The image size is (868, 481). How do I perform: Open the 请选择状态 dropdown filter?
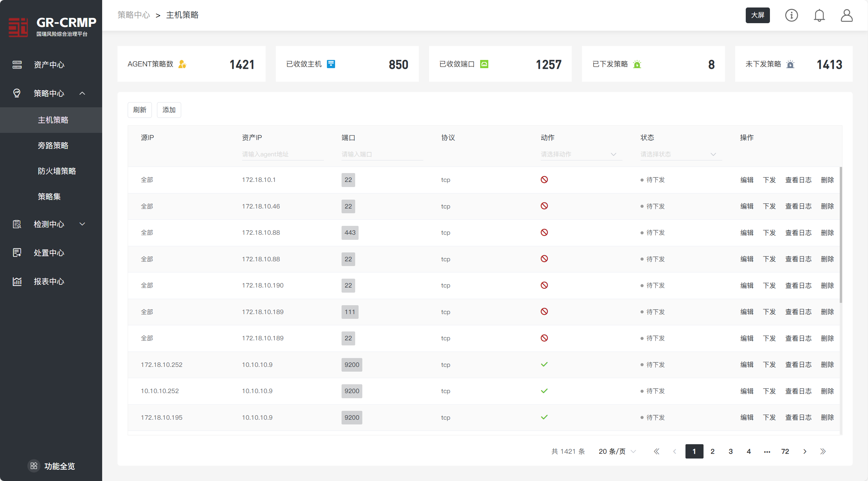(x=680, y=154)
